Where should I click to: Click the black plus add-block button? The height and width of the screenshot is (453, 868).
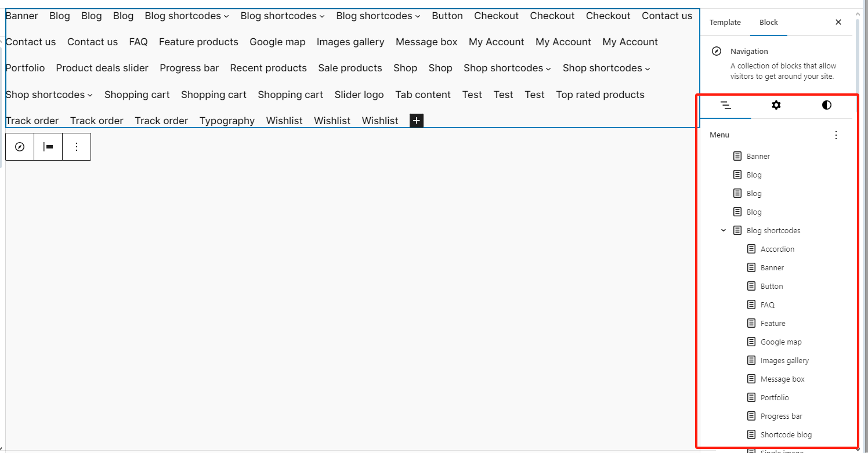click(x=417, y=121)
